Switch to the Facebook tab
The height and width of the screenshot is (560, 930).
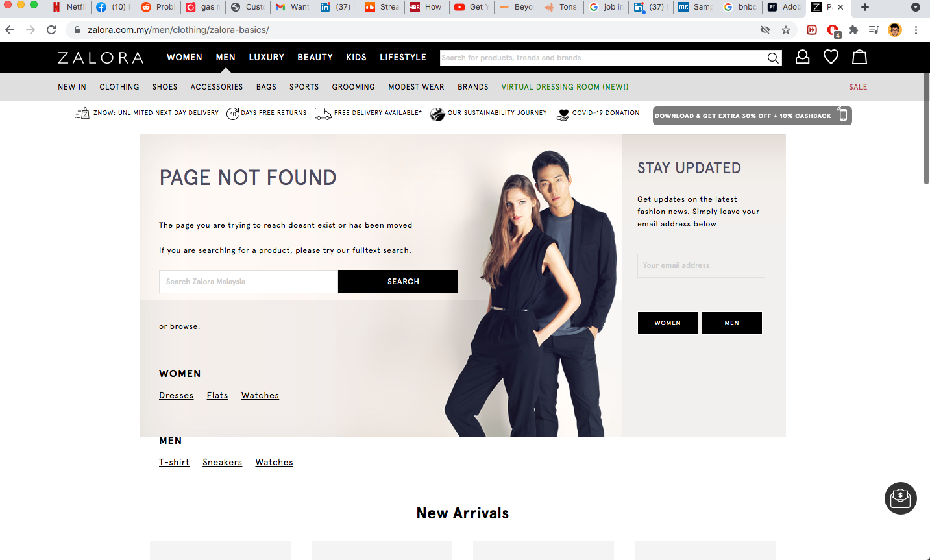pyautogui.click(x=113, y=7)
